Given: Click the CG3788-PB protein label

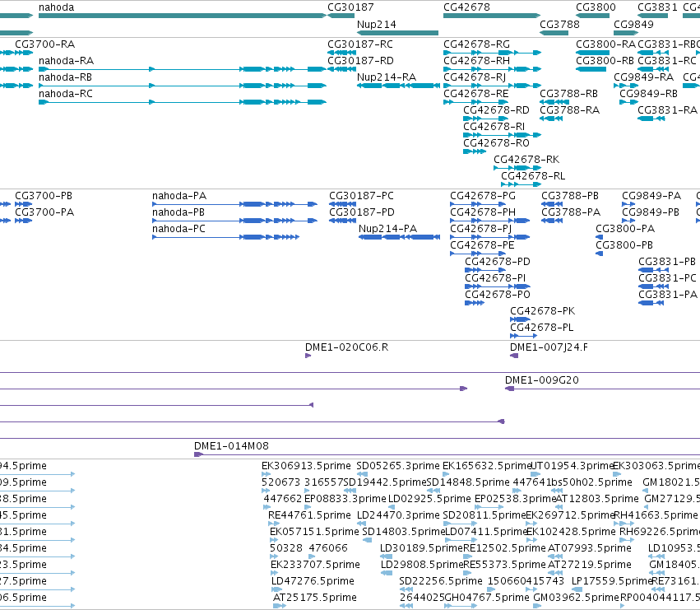Looking at the screenshot, I should [570, 196].
